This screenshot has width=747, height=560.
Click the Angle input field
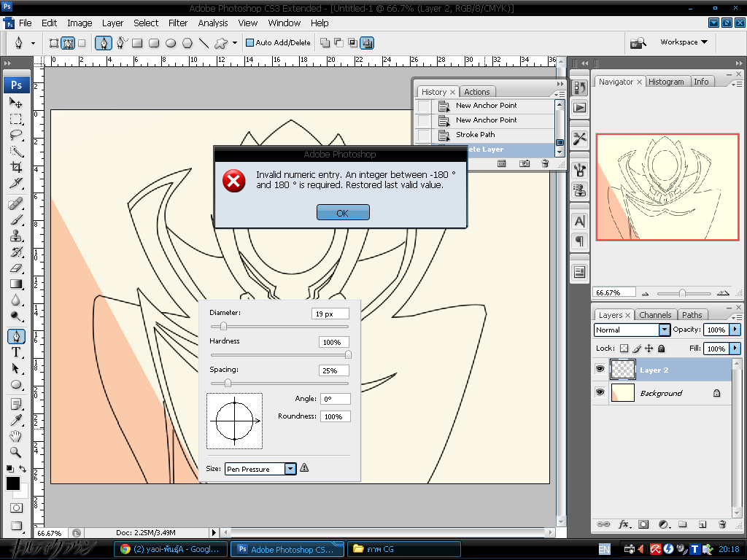click(x=336, y=399)
